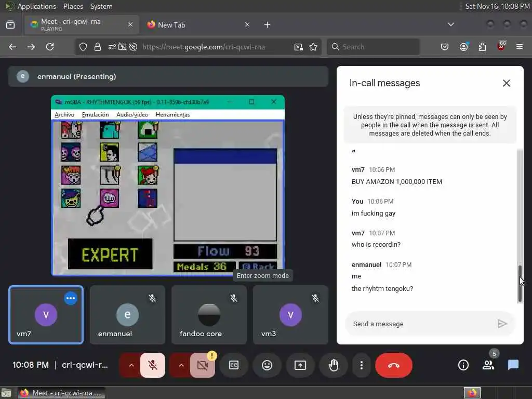This screenshot has width=532, height=399.
Task: Click the send message arrow
Action: pyautogui.click(x=502, y=324)
